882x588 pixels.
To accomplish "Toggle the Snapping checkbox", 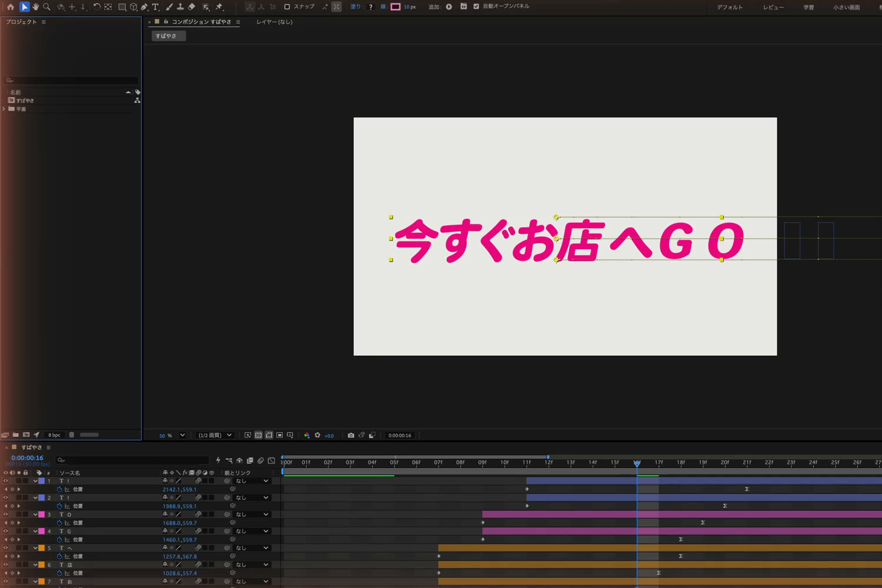I will pos(287,7).
